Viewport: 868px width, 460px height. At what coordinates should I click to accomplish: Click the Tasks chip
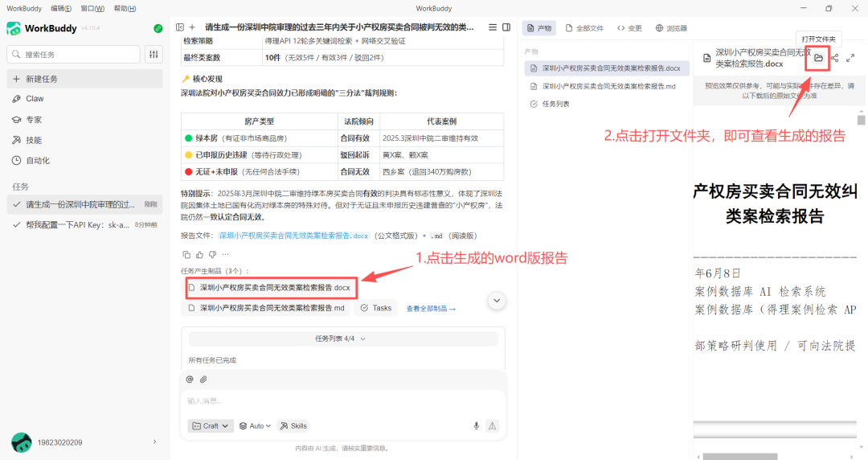pyautogui.click(x=376, y=308)
